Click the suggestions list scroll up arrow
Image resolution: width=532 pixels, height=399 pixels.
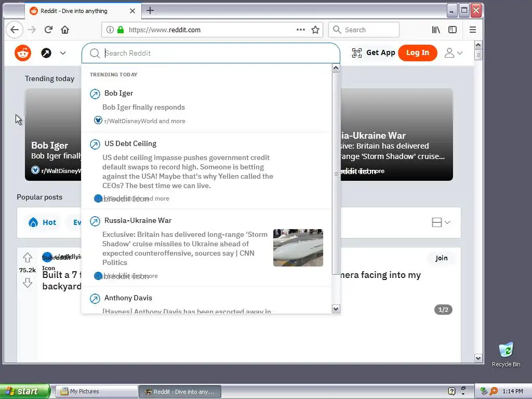click(x=336, y=68)
